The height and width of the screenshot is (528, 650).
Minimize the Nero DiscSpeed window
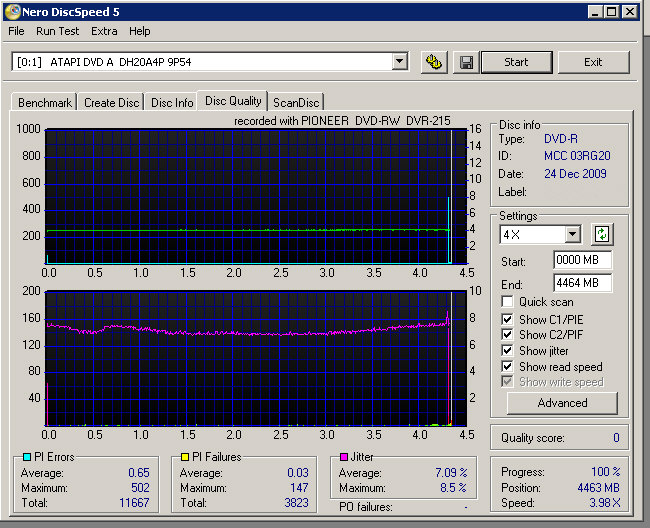(x=595, y=12)
